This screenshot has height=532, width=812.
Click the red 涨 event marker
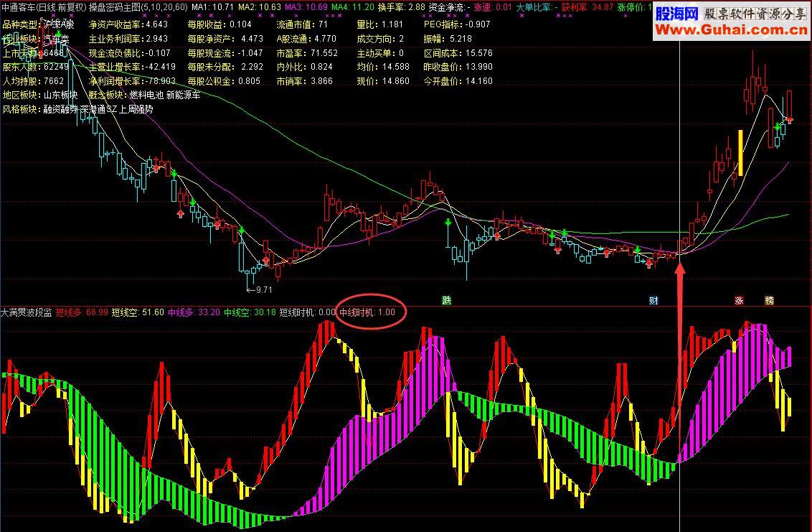pyautogui.click(x=739, y=300)
